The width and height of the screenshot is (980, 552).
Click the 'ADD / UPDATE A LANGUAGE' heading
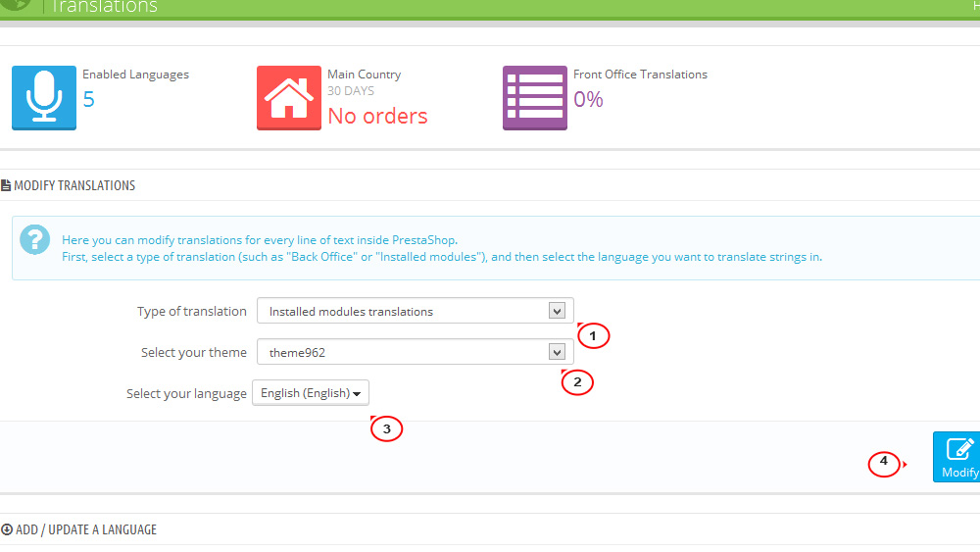pyautogui.click(x=86, y=529)
